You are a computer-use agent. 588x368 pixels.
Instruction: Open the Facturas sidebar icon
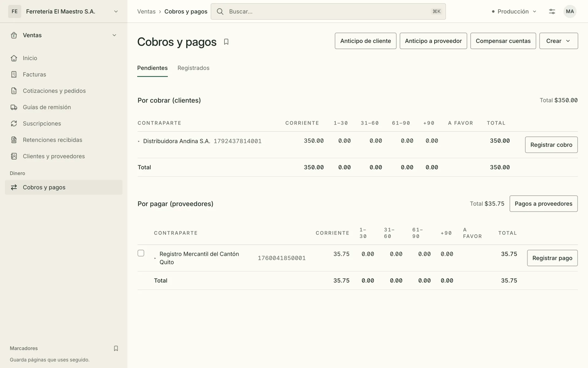pos(14,75)
